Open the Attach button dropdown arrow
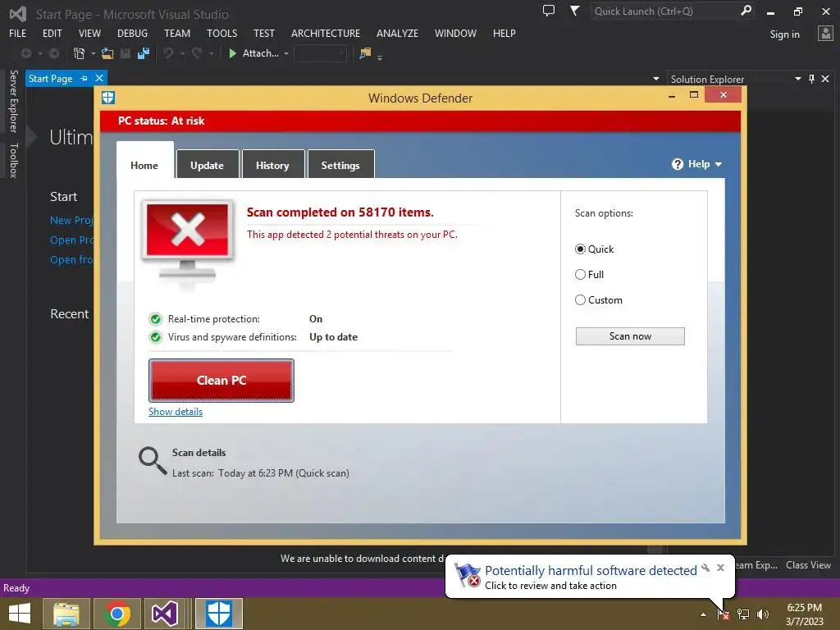840x630 pixels. [286, 53]
